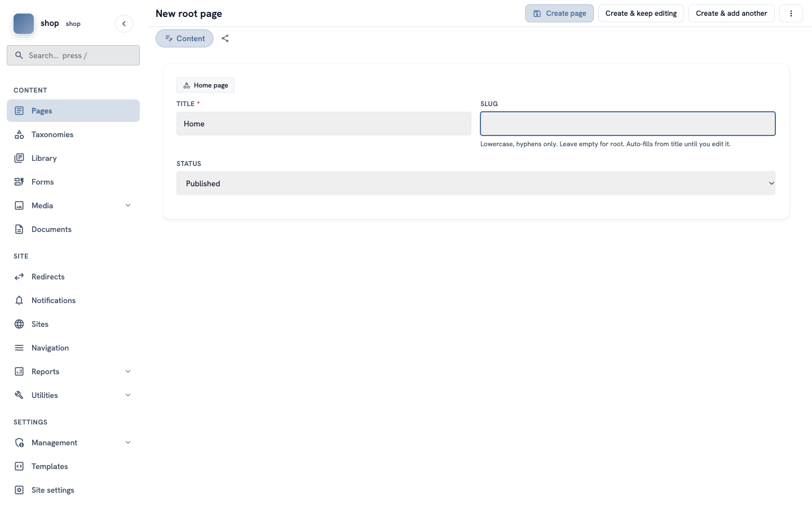Open Taxonomies in the sidebar

pos(73,134)
